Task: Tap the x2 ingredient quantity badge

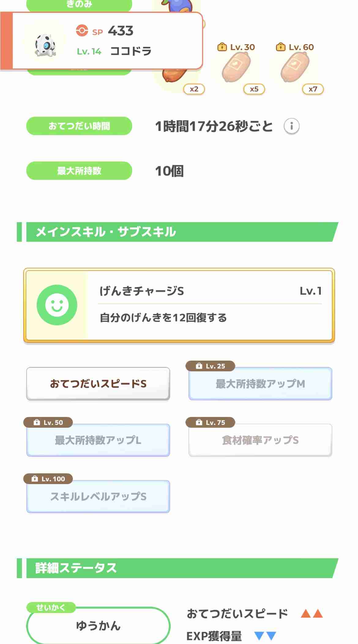Action: (x=194, y=89)
